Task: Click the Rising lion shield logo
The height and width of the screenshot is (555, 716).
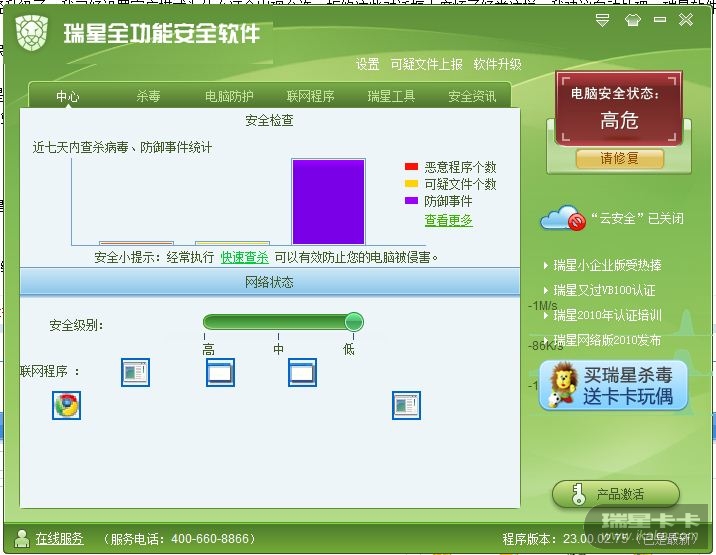Action: [x=32, y=32]
